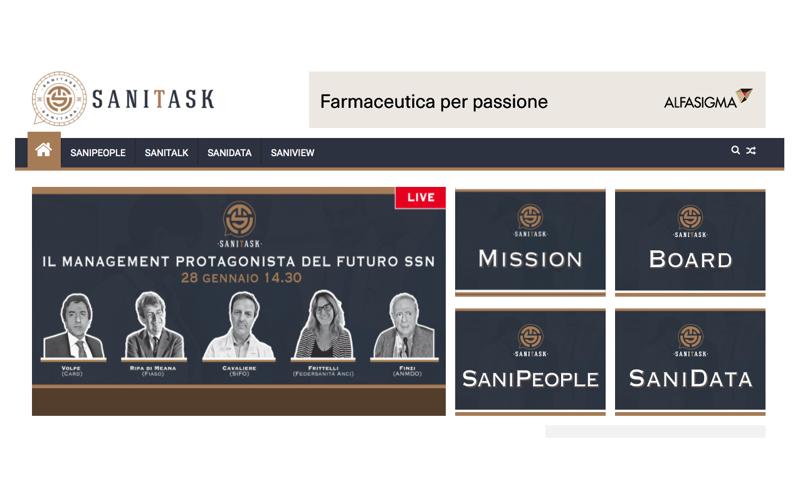The width and height of the screenshot is (800, 498).
Task: Click the Alfasigma logo in banner
Action: [708, 99]
